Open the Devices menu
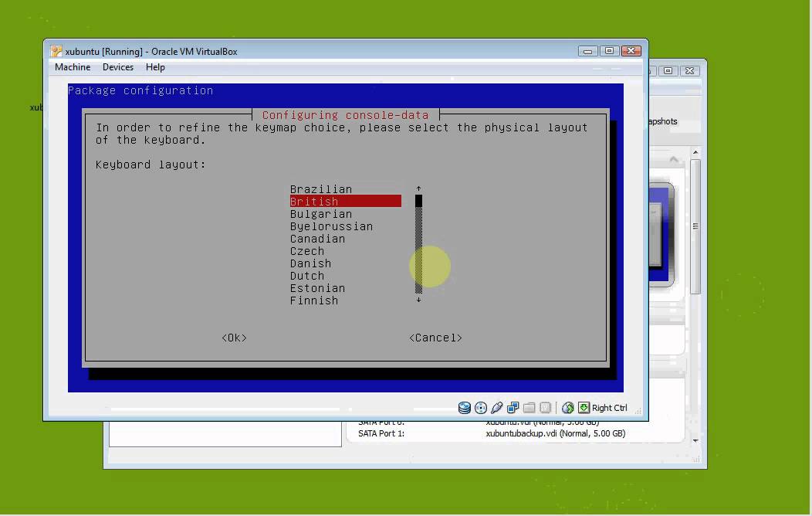 pyautogui.click(x=117, y=67)
